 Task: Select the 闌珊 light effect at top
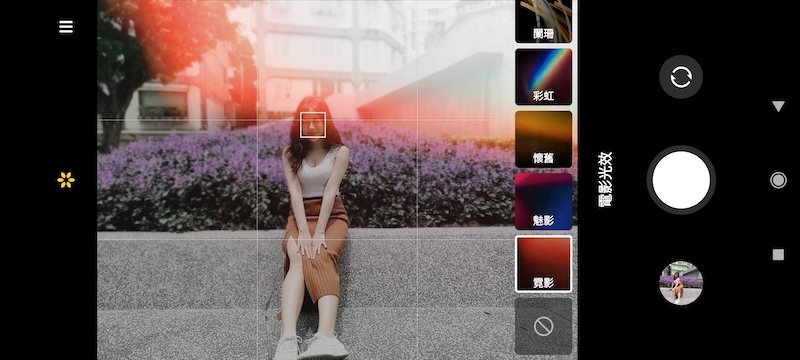[543, 21]
